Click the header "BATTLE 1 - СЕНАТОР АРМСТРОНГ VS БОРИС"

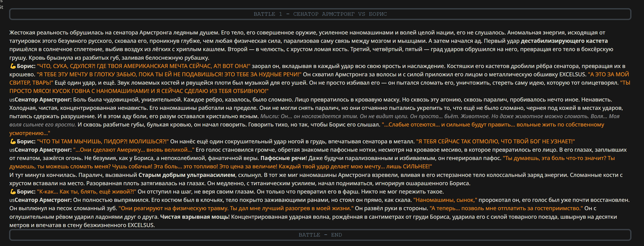coord(320,14)
